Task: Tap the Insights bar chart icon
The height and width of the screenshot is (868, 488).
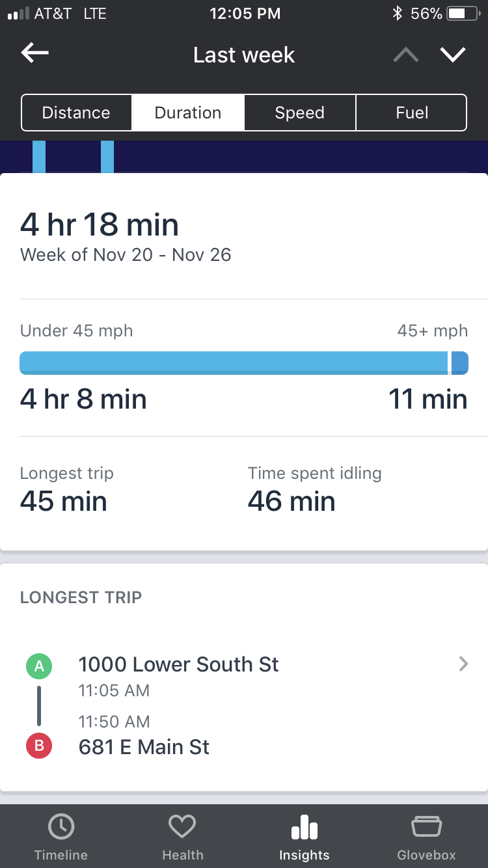Action: pos(304,828)
